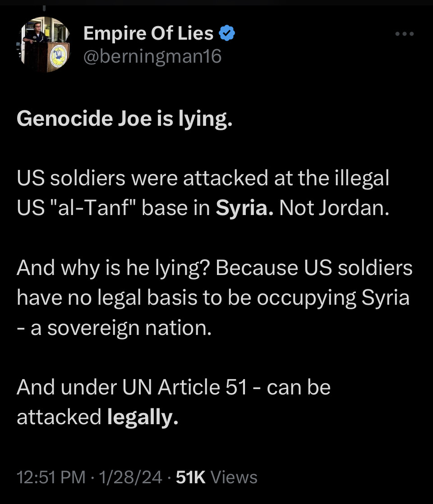Visit the @berningman16 handle link
This screenshot has height=504, width=433.
[152, 56]
